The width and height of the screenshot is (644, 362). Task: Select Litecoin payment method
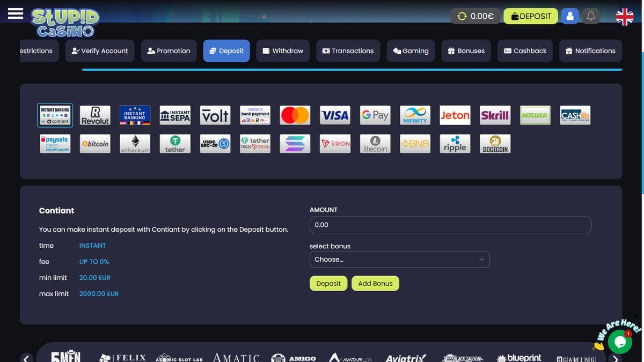coord(375,144)
